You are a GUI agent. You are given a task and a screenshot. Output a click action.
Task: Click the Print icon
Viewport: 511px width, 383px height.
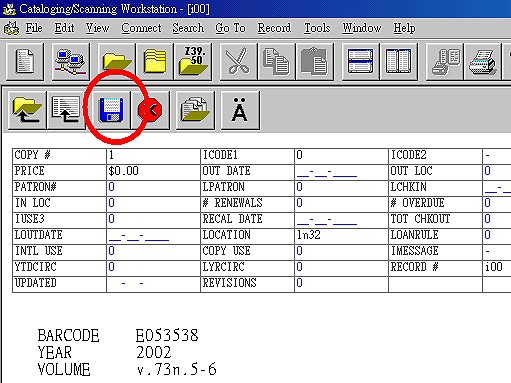[483, 61]
